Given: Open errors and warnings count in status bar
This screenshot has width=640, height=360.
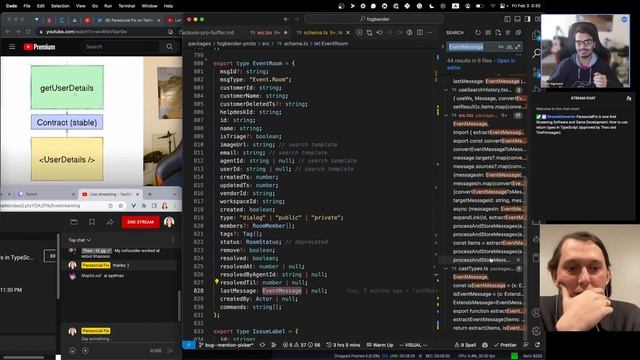Looking at the screenshot, I should tap(302, 345).
